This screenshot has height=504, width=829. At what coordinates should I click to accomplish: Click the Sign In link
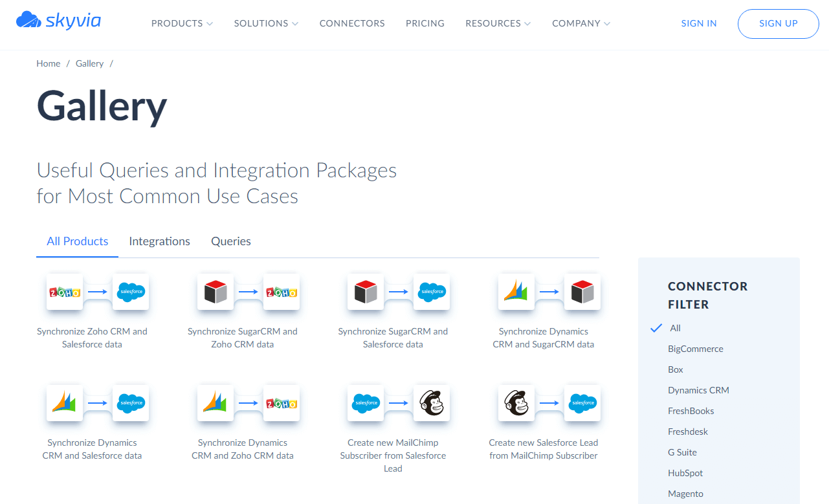pyautogui.click(x=699, y=23)
